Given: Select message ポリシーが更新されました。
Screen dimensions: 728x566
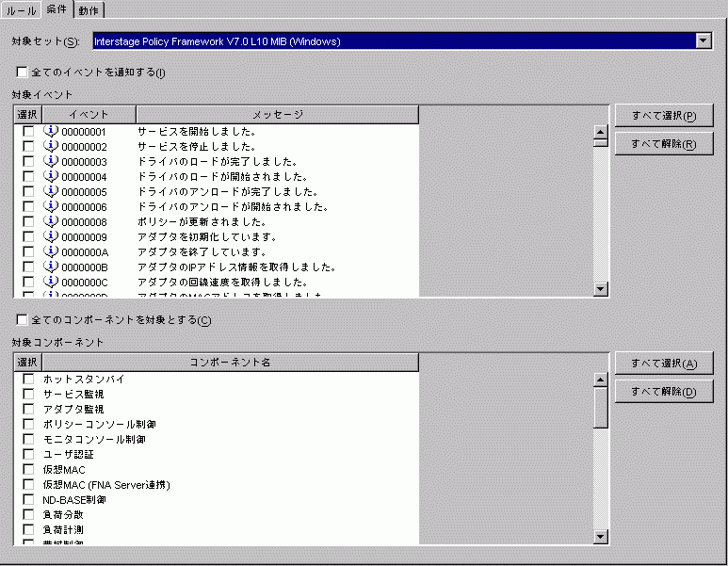Looking at the screenshot, I should pyautogui.click(x=202, y=221).
